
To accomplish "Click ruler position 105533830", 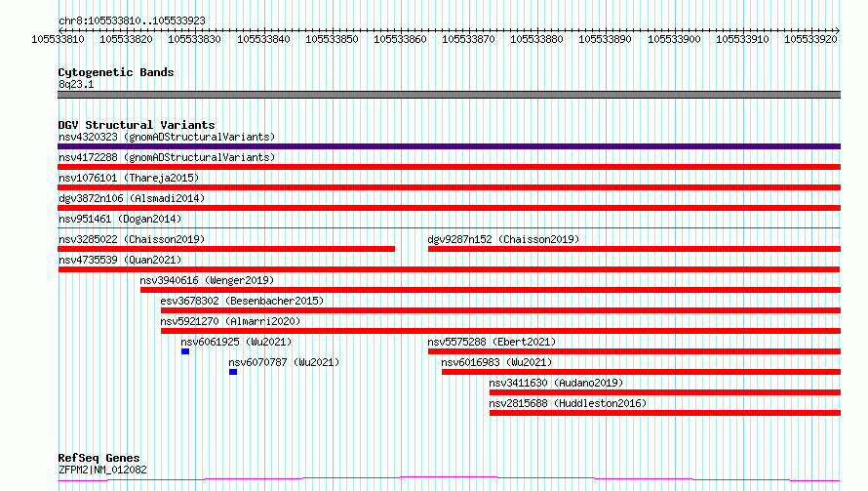I will (x=194, y=39).
